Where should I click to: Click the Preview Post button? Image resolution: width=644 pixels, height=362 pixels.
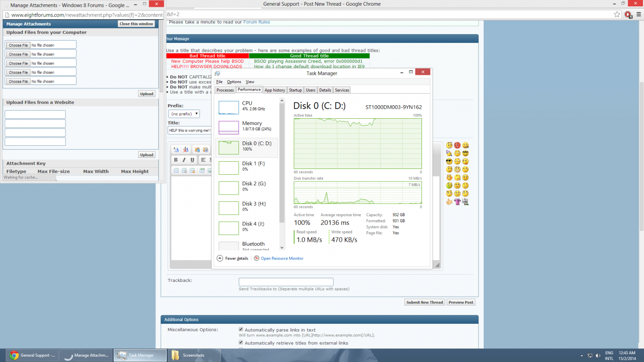pos(461,302)
